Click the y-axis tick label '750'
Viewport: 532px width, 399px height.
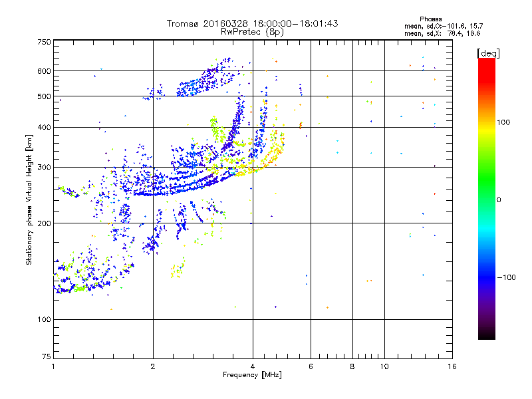coord(44,42)
